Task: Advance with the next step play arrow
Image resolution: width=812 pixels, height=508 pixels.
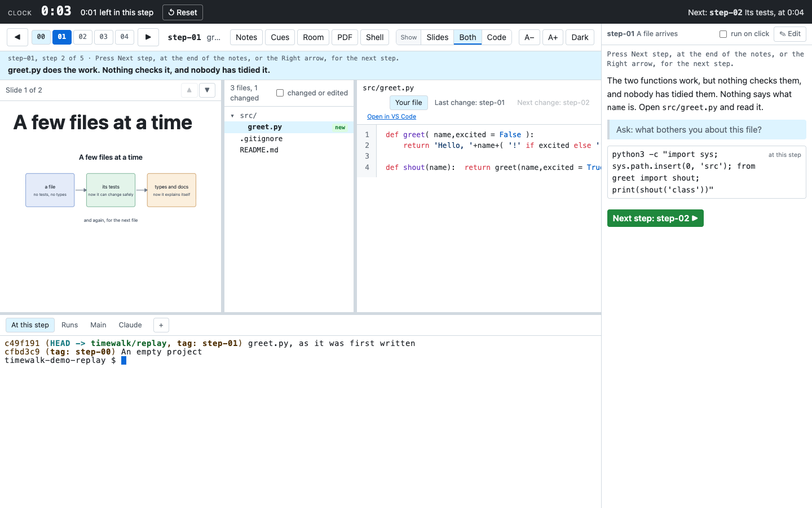Action: click(x=148, y=37)
